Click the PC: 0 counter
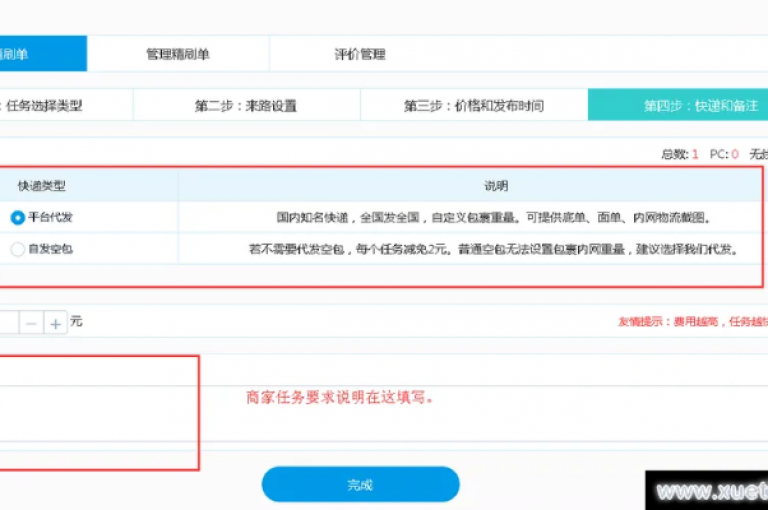 (724, 154)
